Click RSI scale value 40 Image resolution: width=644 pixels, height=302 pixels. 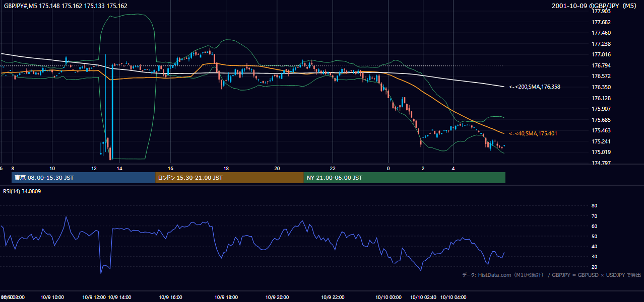click(x=594, y=246)
